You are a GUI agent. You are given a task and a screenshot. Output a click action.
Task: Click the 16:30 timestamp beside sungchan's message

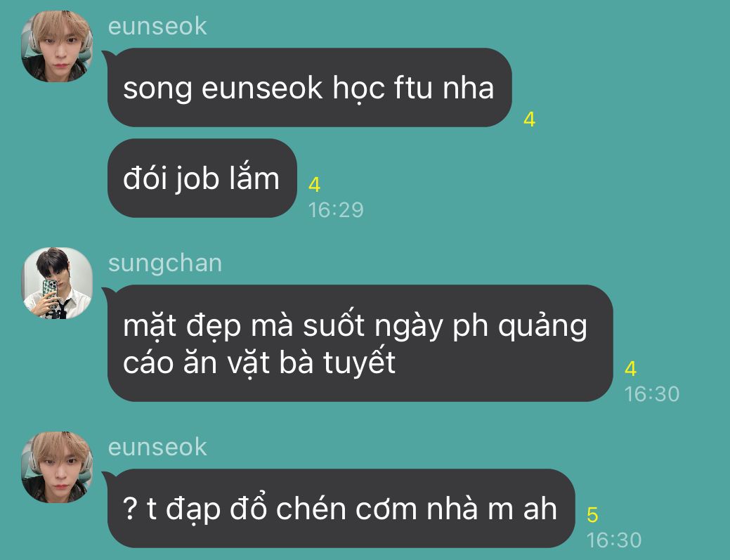coord(652,393)
